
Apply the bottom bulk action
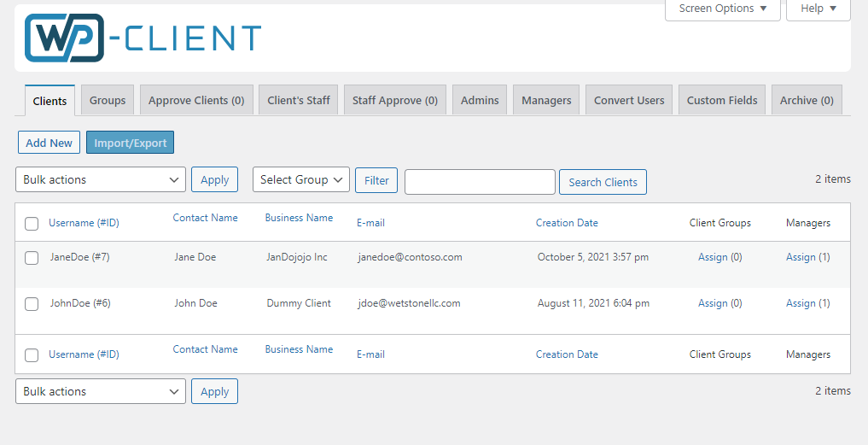[x=215, y=391]
